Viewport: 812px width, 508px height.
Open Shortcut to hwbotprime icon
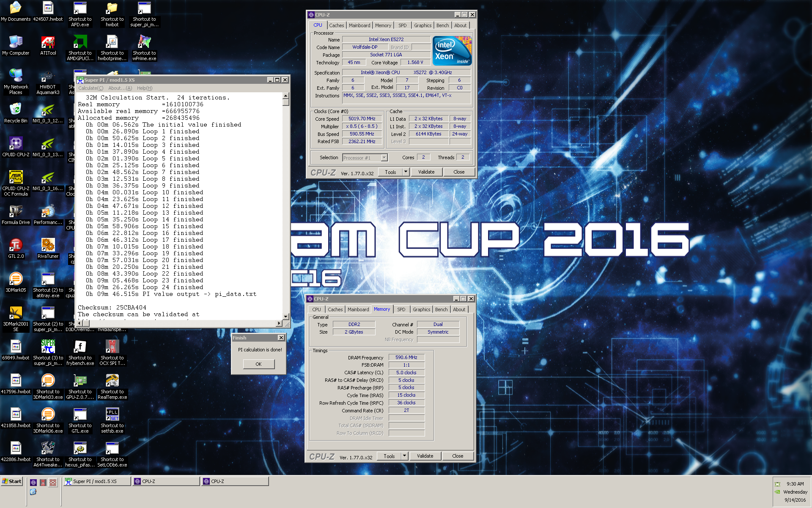[x=112, y=48]
